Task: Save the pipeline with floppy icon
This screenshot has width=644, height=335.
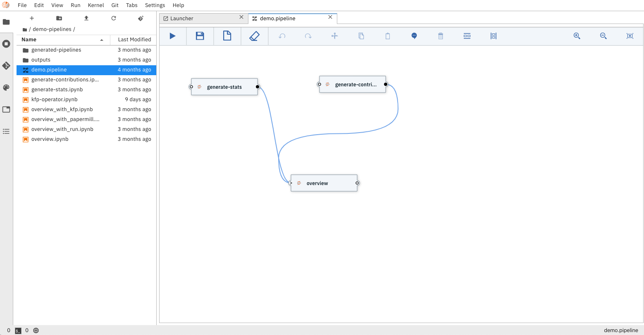Action: [200, 36]
